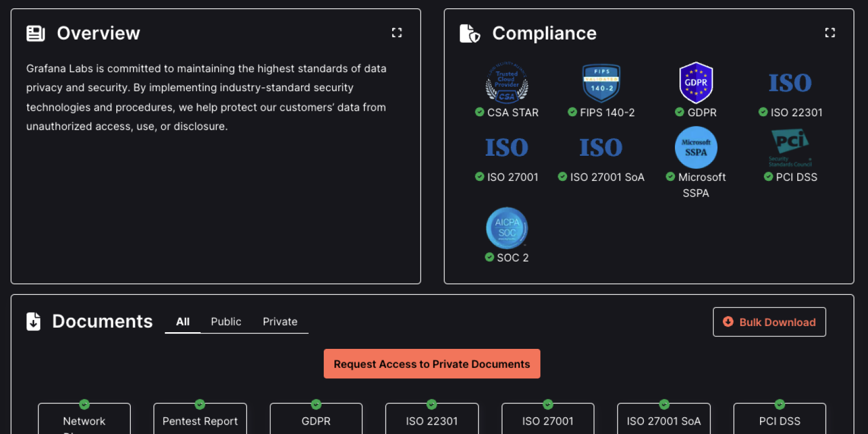
Task: Open the ISO 22301 compliance badge
Action: point(791,83)
